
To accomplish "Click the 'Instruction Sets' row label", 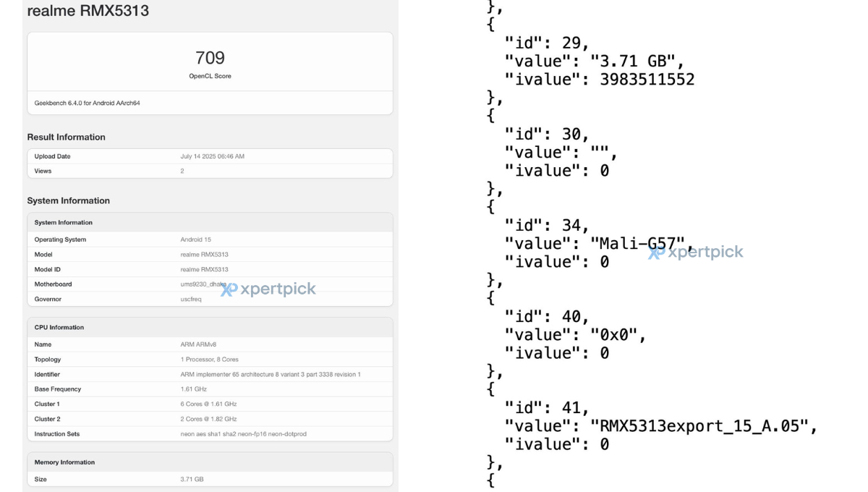I will (x=57, y=434).
